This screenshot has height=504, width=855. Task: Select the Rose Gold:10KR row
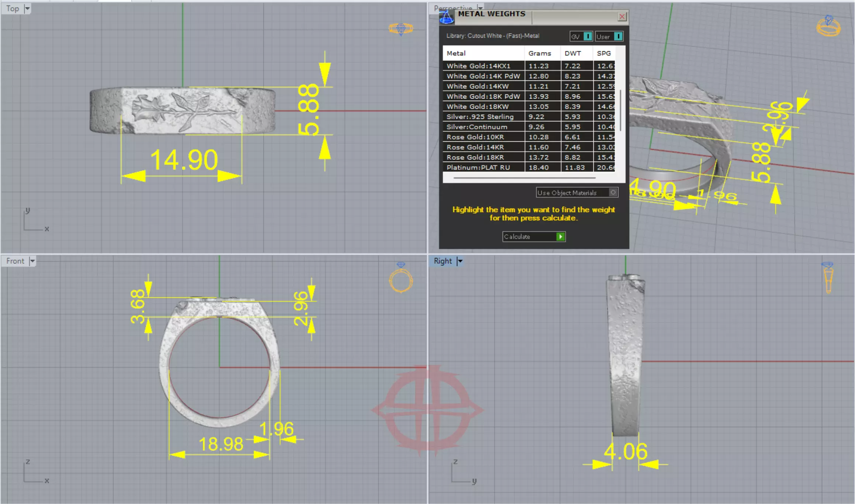coord(529,137)
